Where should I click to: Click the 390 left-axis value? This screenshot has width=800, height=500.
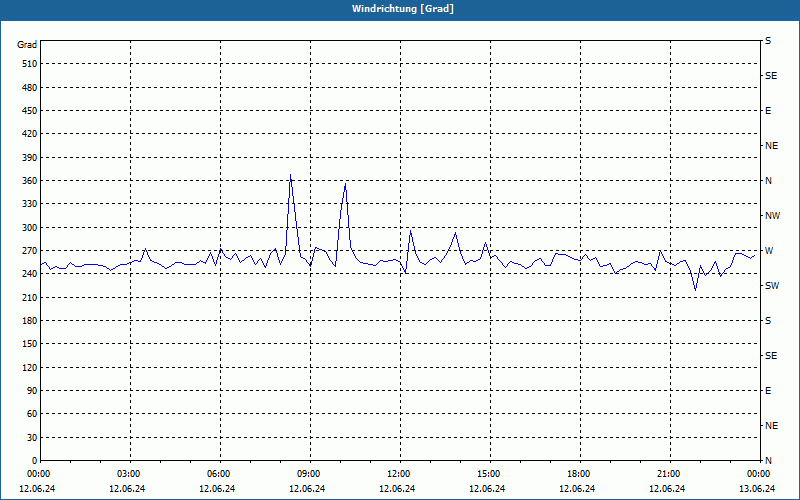(30, 158)
